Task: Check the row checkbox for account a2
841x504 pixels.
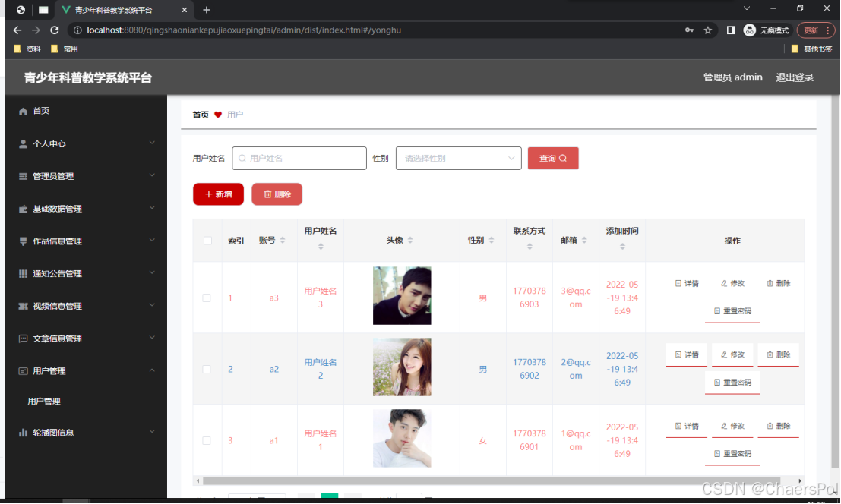Action: (207, 370)
